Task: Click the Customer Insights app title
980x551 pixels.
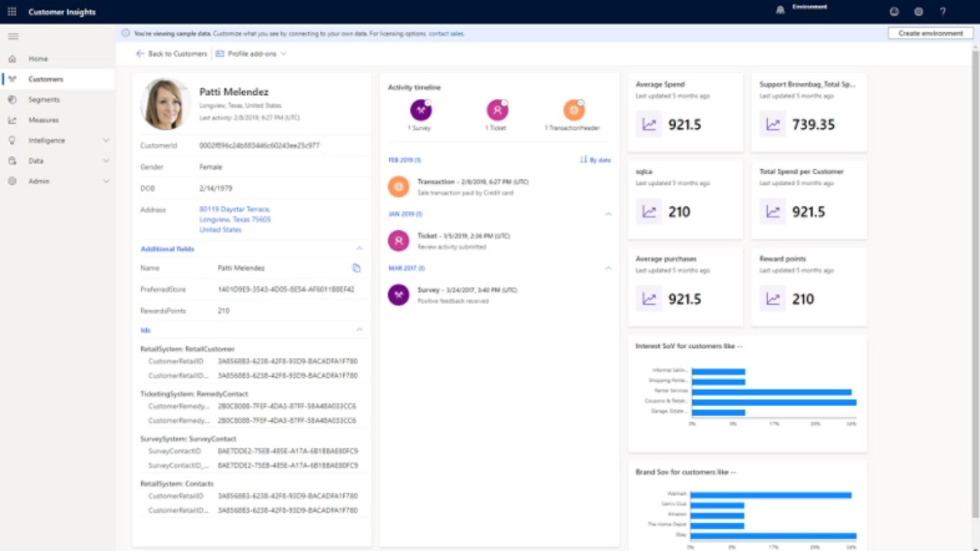Action: click(62, 12)
